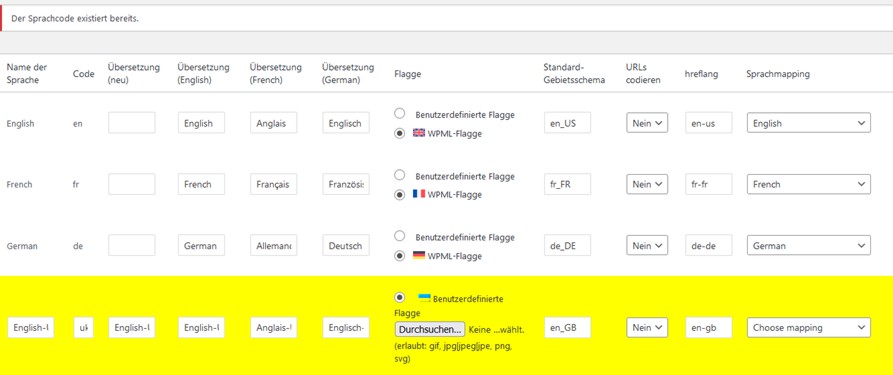Open URLs codieren dropdown for English

pos(647,123)
